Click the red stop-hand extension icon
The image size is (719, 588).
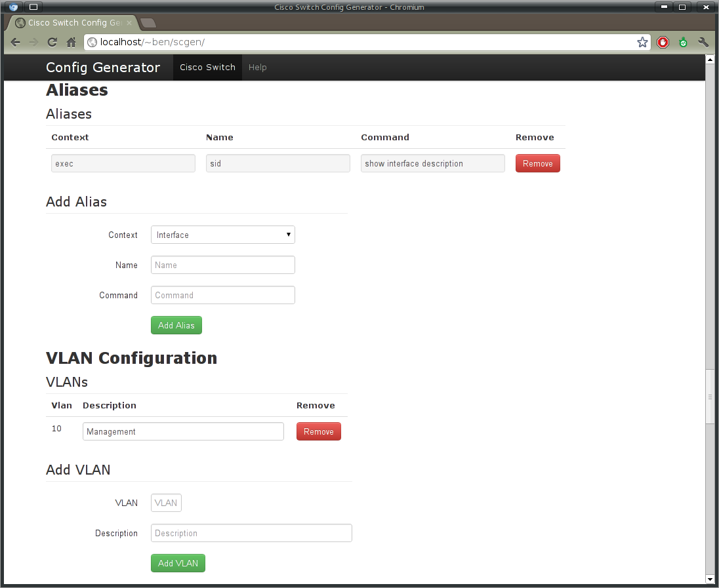point(663,42)
